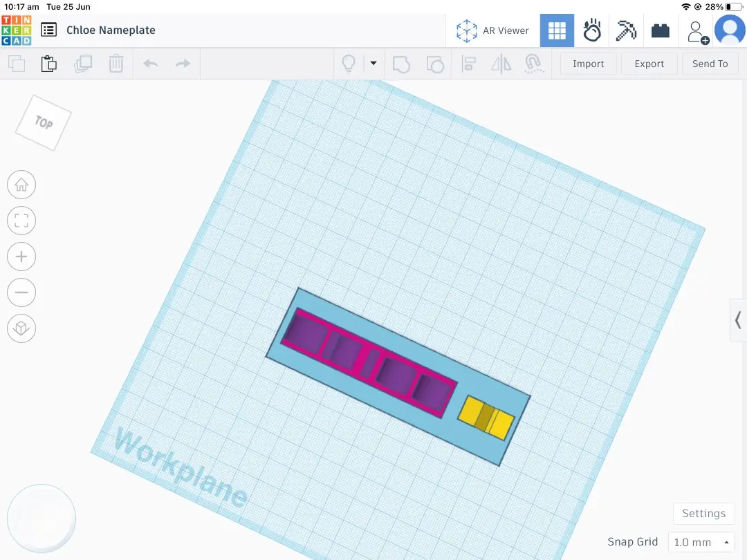Click the Import button
The height and width of the screenshot is (560, 747).
pos(589,64)
